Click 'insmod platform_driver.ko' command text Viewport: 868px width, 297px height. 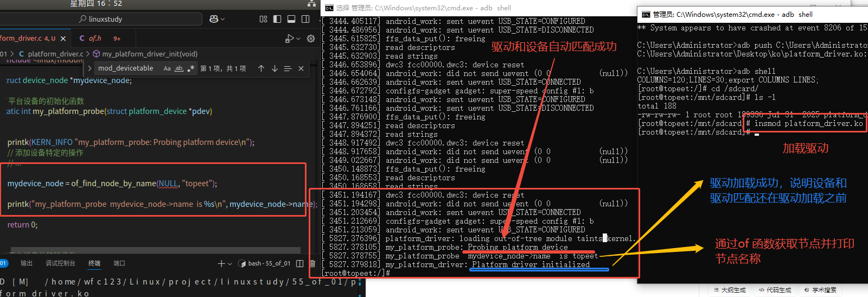pos(808,123)
